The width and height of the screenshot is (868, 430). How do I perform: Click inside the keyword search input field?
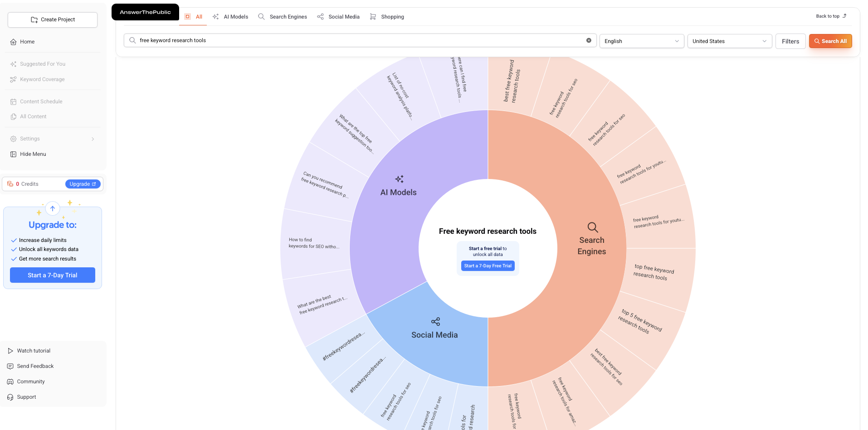coord(360,40)
